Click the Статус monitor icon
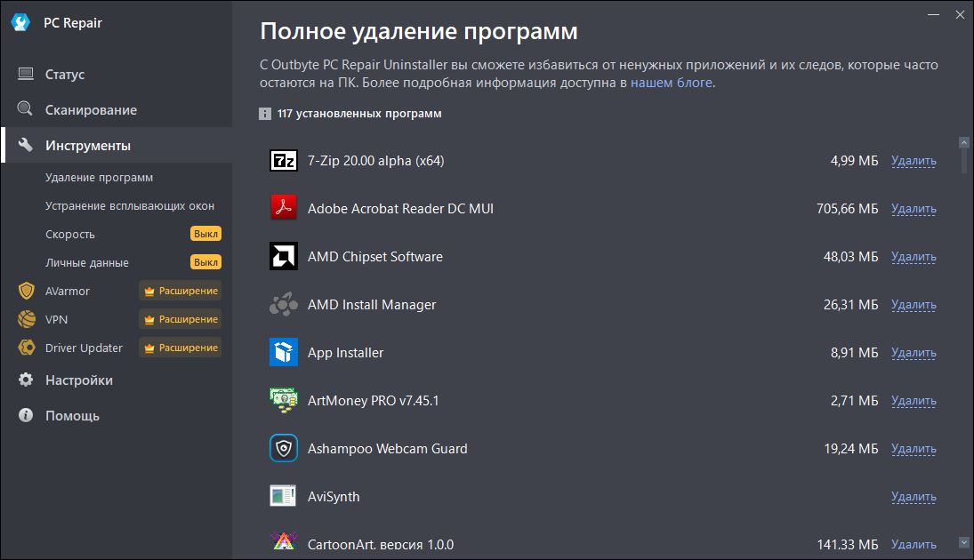The image size is (974, 560). pos(26,74)
